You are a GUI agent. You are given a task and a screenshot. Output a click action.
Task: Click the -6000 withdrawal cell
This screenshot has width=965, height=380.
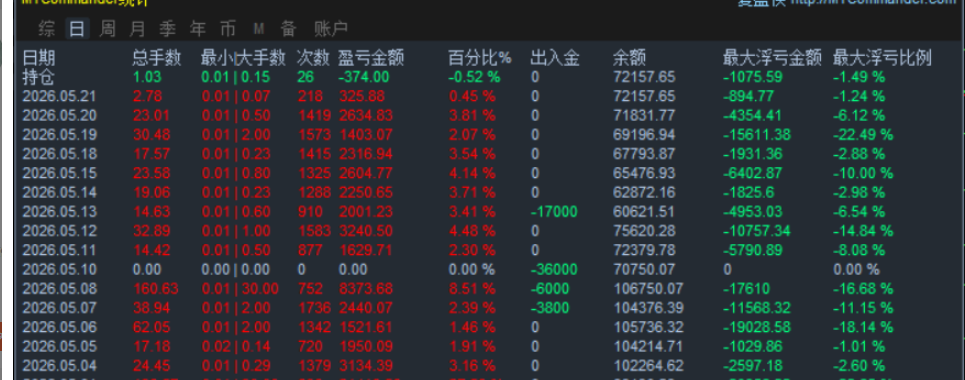(x=550, y=288)
